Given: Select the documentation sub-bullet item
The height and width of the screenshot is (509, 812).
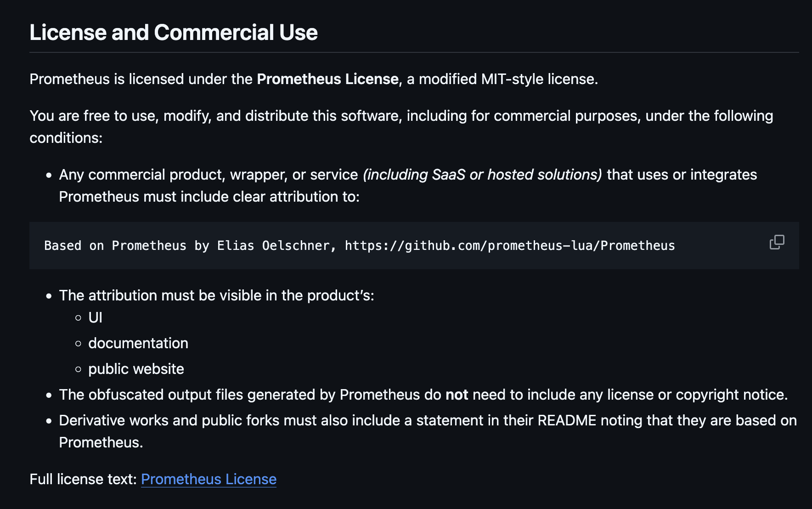Looking at the screenshot, I should [138, 343].
